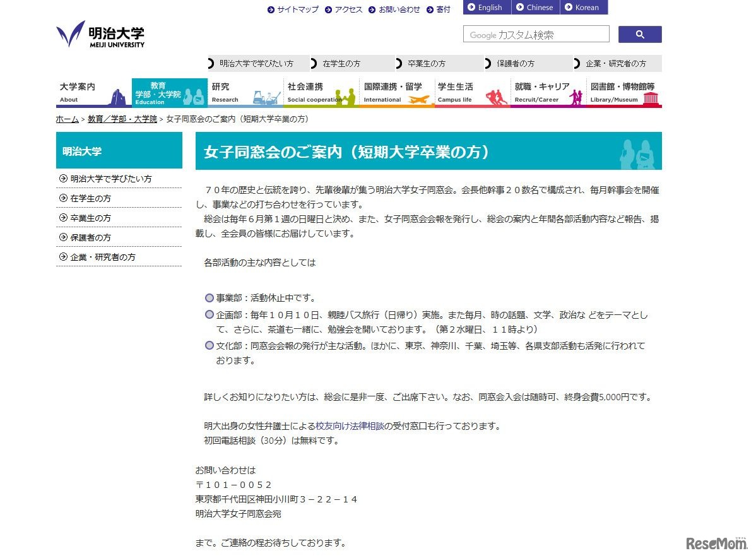Switch site language to English
The height and width of the screenshot is (558, 756).
(487, 8)
